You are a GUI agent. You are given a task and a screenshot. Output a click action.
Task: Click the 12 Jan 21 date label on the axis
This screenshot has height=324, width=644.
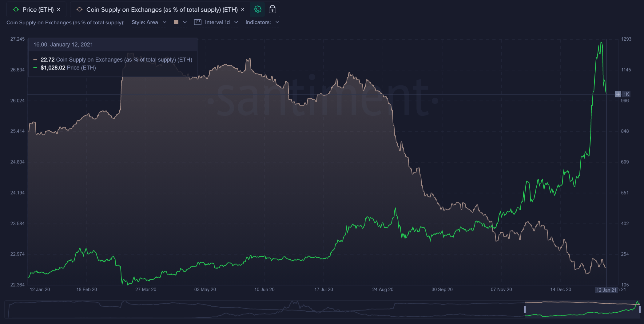click(x=606, y=290)
